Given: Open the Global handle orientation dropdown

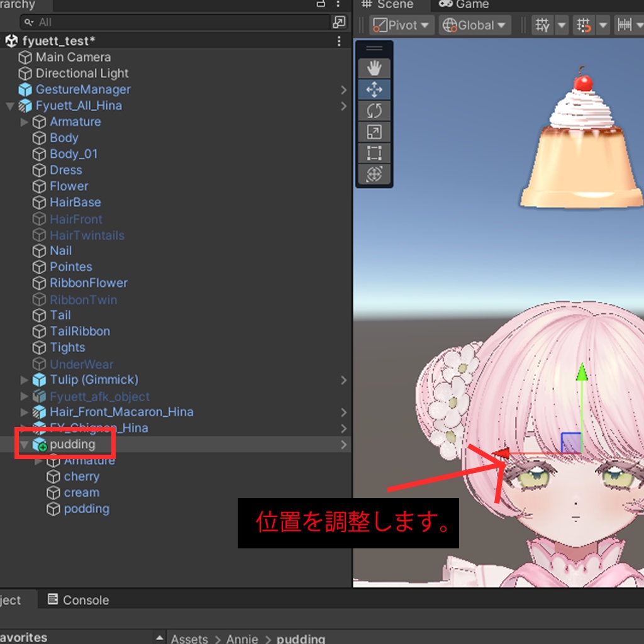Looking at the screenshot, I should point(474,25).
